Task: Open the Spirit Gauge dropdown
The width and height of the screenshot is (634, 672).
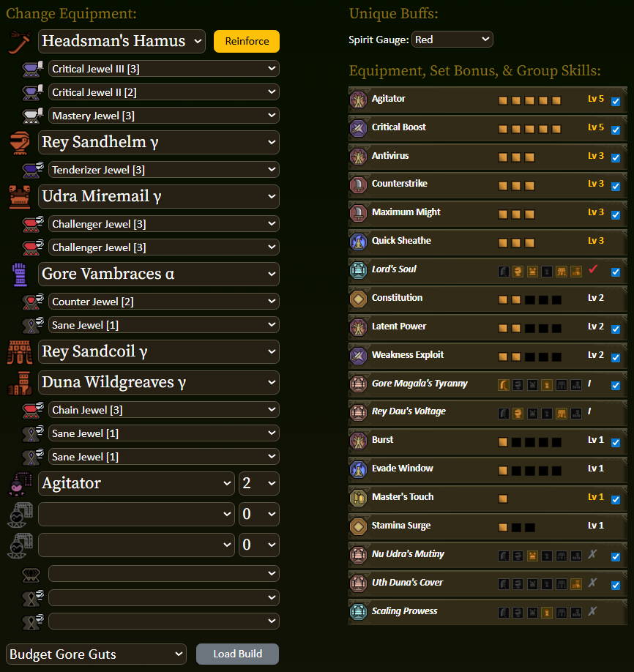Action: (452, 40)
